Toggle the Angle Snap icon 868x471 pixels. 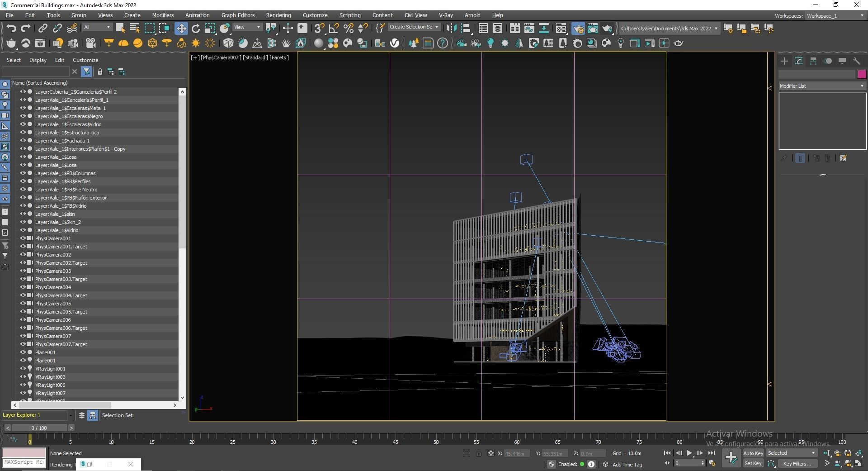[334, 28]
